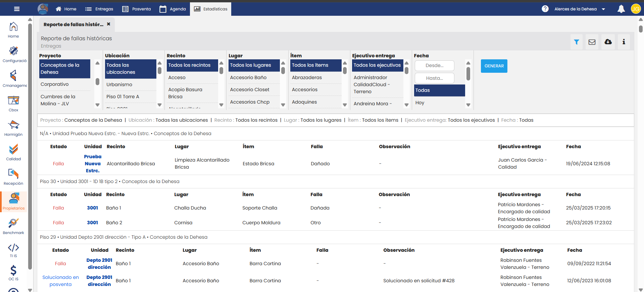
Task: Open the Agenda tab
Action: (x=173, y=9)
